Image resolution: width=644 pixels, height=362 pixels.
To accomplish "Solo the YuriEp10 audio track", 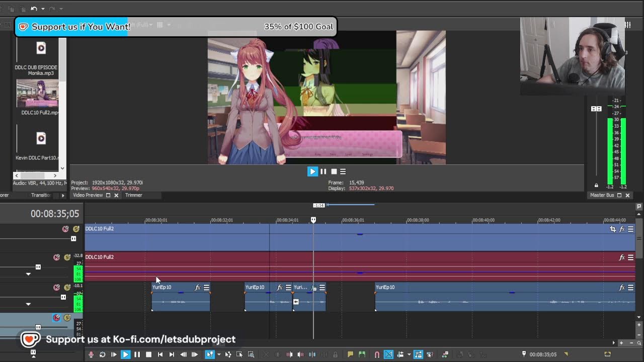I will coord(67,288).
